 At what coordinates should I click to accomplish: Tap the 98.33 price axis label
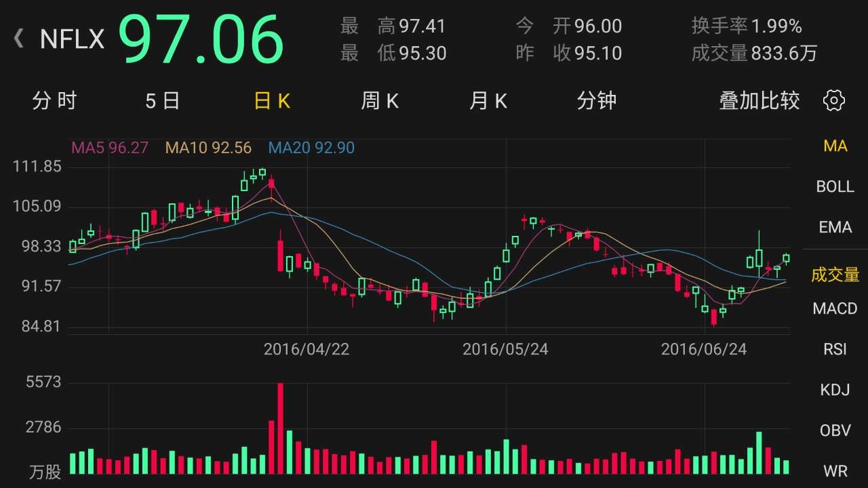[x=41, y=247]
